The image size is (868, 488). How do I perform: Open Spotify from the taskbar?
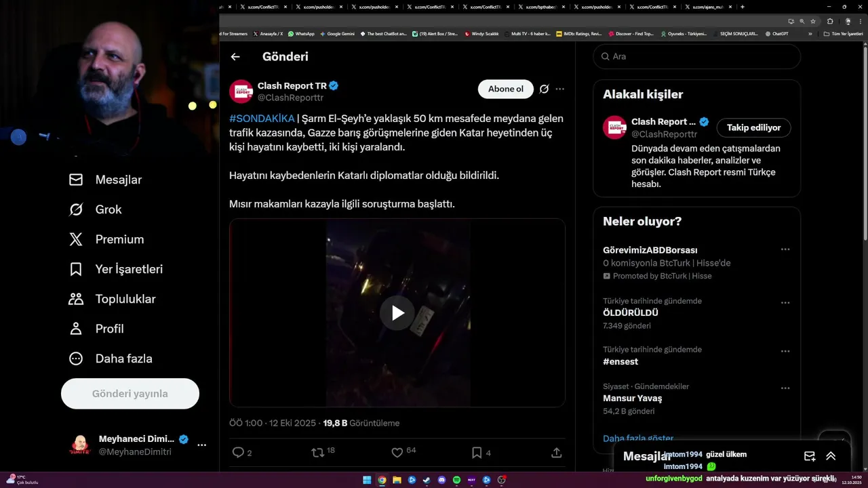click(x=456, y=480)
